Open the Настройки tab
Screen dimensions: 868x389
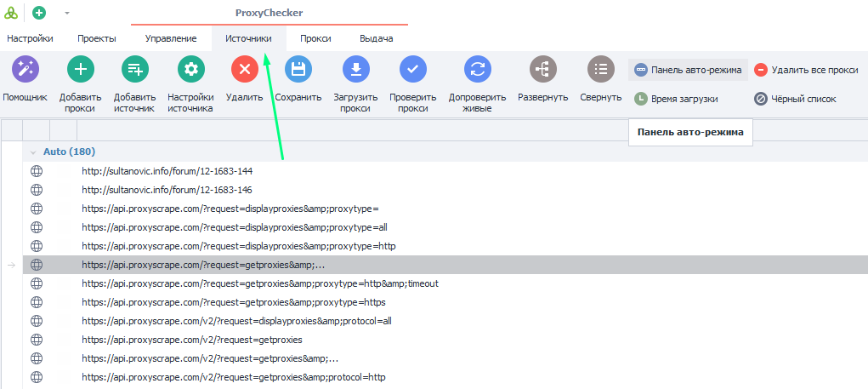tap(30, 38)
